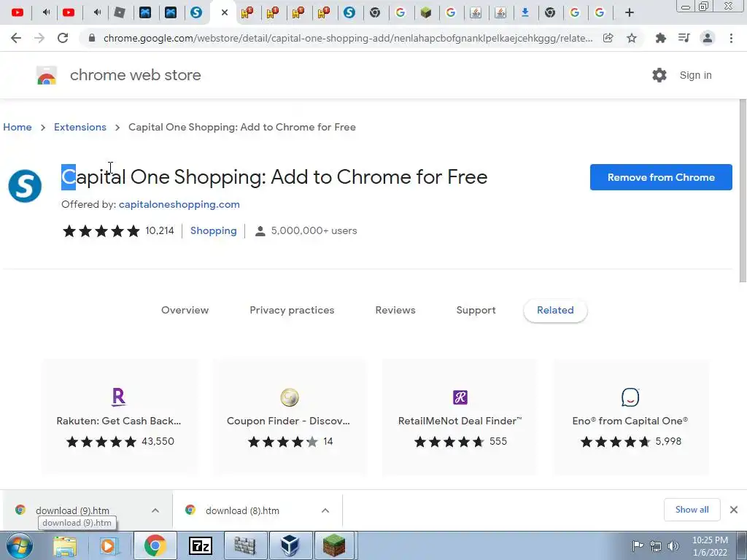747x560 pixels.
Task: Open the Rakuten: Get Cash Back card
Action: click(119, 418)
